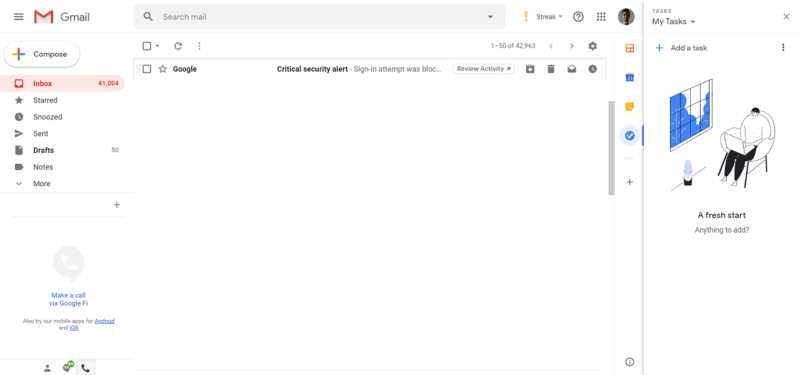The image size is (800, 375).
Task: Open the iOS app link
Action: tap(74, 328)
